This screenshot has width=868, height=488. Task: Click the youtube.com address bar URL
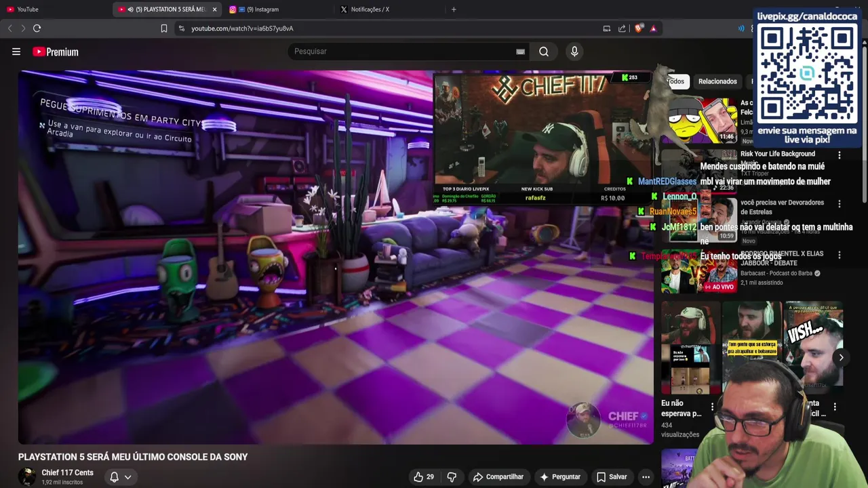pos(242,28)
